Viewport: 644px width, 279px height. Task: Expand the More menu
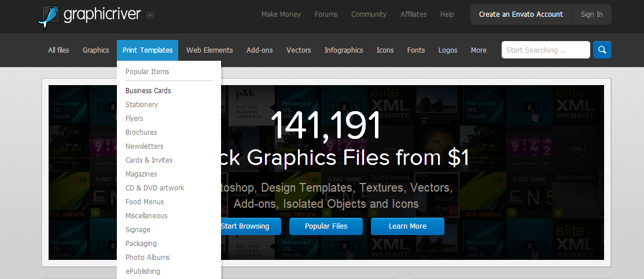point(479,50)
